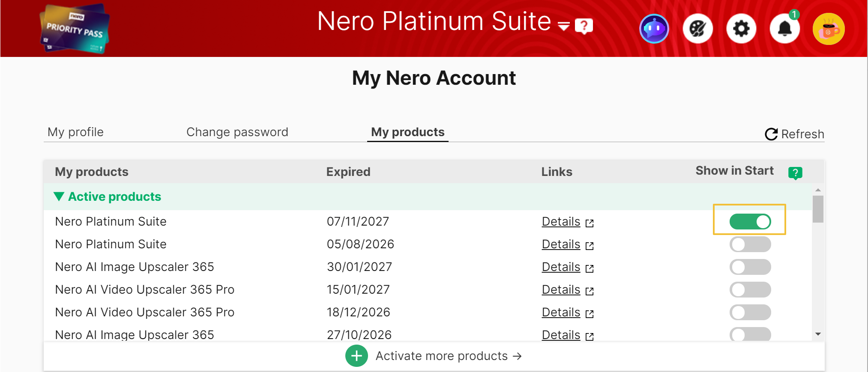Click the scrollbar up arrow
This screenshot has width=868, height=372.
pos(818,190)
